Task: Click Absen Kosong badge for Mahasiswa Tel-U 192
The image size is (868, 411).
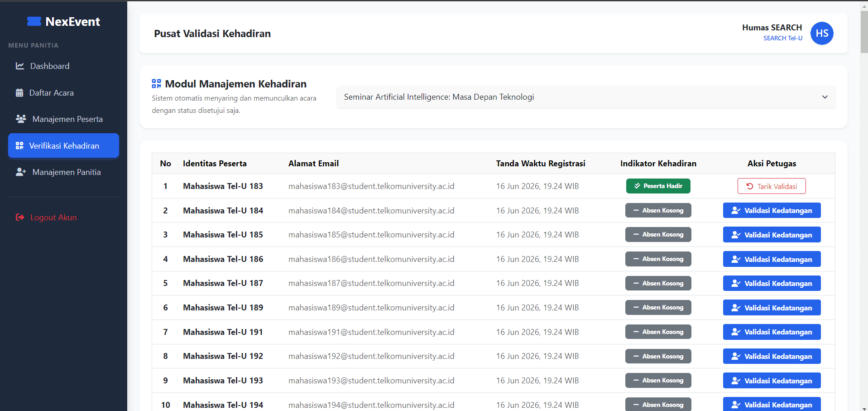Action: coord(658,356)
